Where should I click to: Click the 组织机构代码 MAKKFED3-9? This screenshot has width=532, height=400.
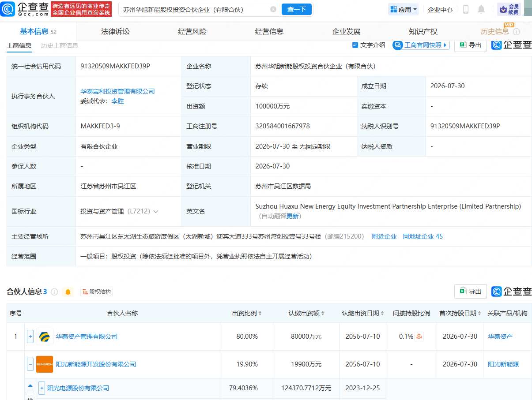tap(100, 126)
